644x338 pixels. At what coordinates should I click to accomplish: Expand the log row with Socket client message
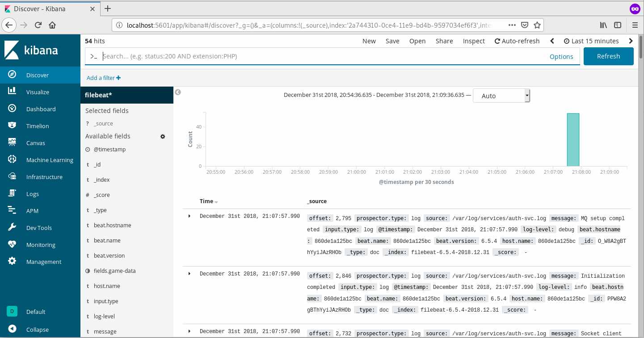189,331
